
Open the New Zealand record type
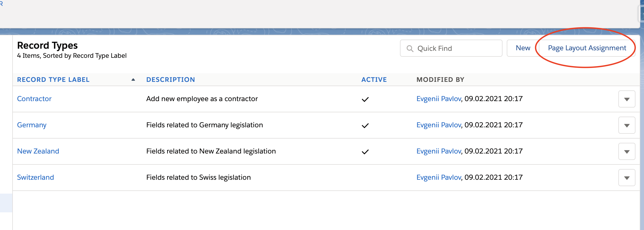38,151
